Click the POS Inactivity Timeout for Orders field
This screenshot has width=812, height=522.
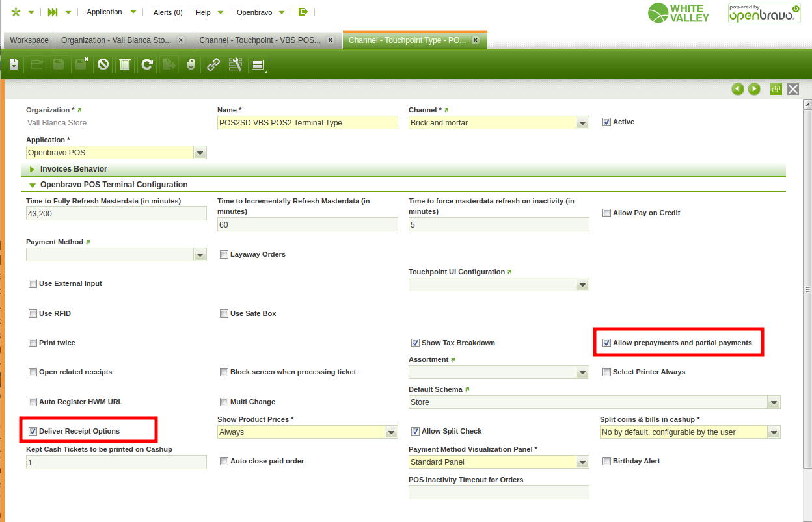point(499,492)
